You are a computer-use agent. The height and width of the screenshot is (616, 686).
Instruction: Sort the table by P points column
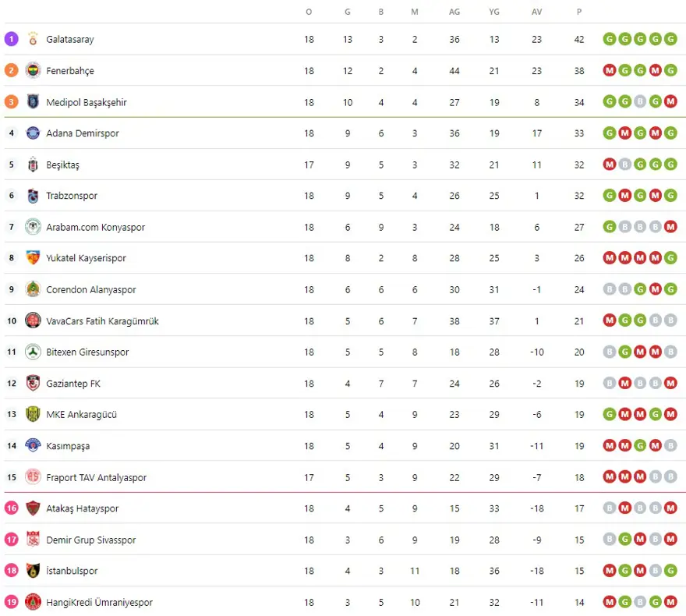pyautogui.click(x=579, y=12)
